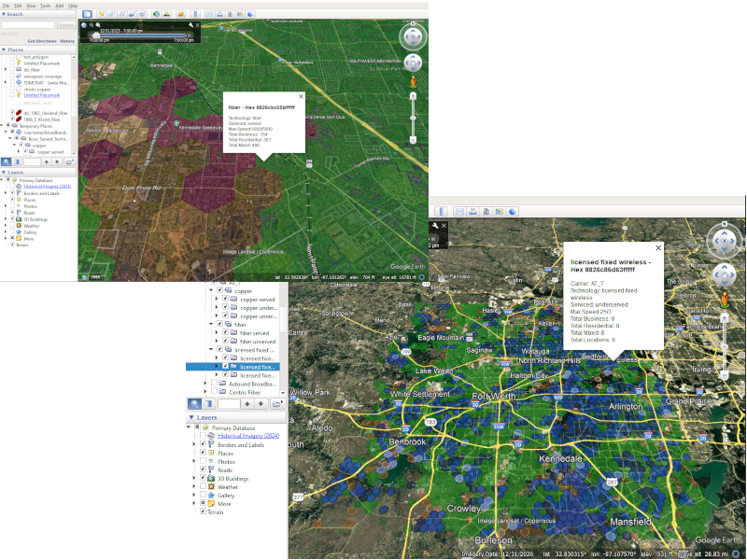Collapse Layers panel header in lower window
The image size is (747, 560).
point(236,417)
